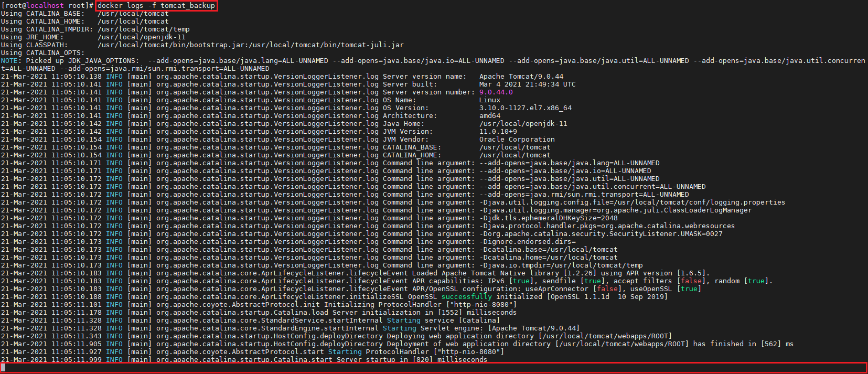This screenshot has width=868, height=374.
Task: Click the terminal cursor on the last line
Action: [3, 367]
